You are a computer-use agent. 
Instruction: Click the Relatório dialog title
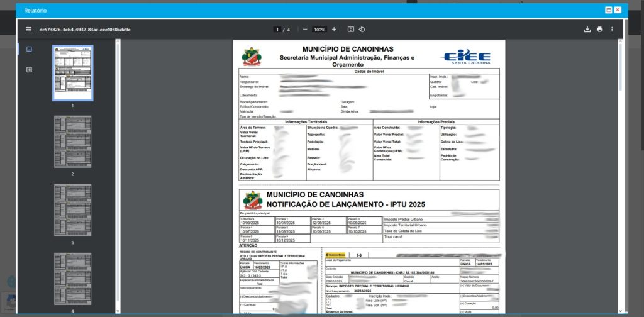pos(35,10)
